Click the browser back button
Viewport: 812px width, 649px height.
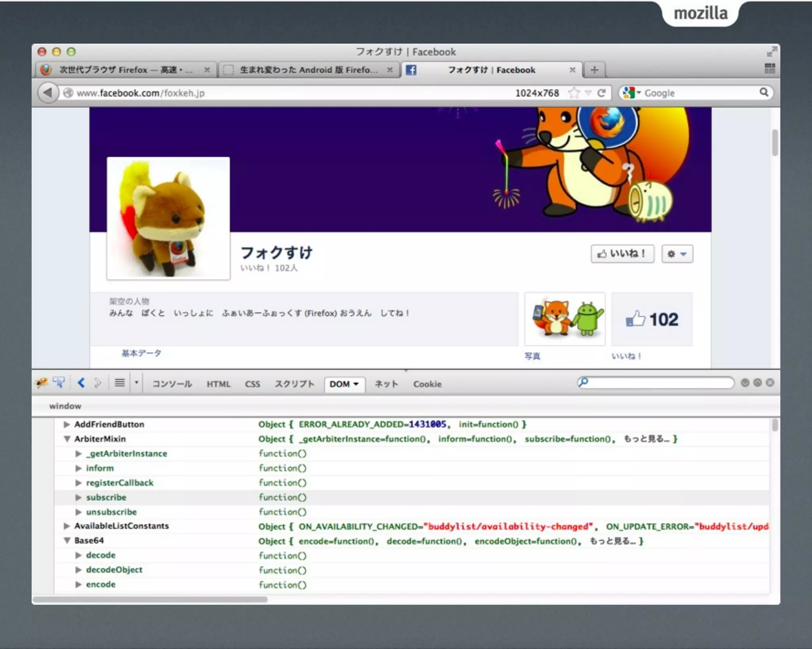click(48, 93)
